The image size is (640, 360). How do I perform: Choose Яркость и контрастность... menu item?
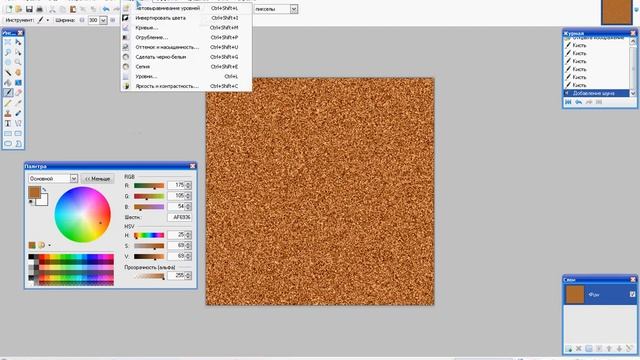tap(186, 86)
